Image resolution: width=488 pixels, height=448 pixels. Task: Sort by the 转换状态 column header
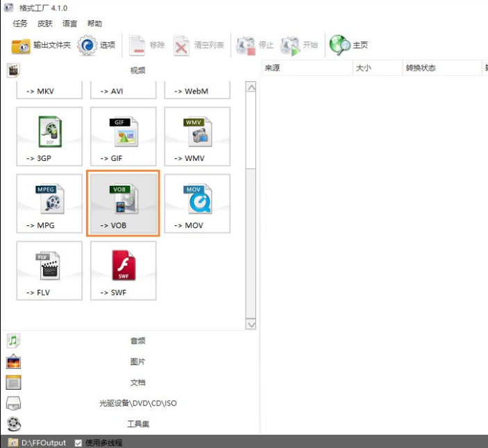[442, 68]
